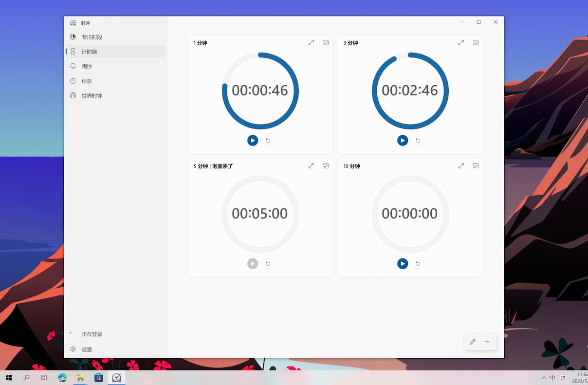Minimize the Clock window
Image resolution: width=588 pixels, height=385 pixels.
point(461,22)
